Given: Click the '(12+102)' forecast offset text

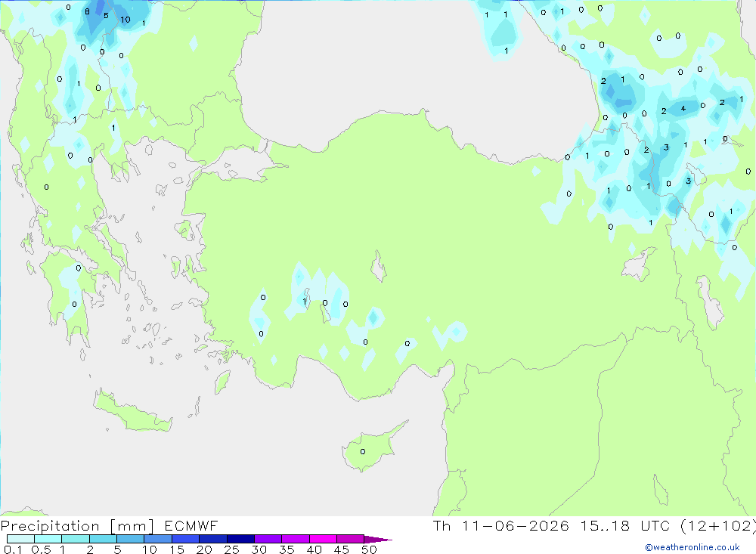Looking at the screenshot, I should [x=718, y=525].
